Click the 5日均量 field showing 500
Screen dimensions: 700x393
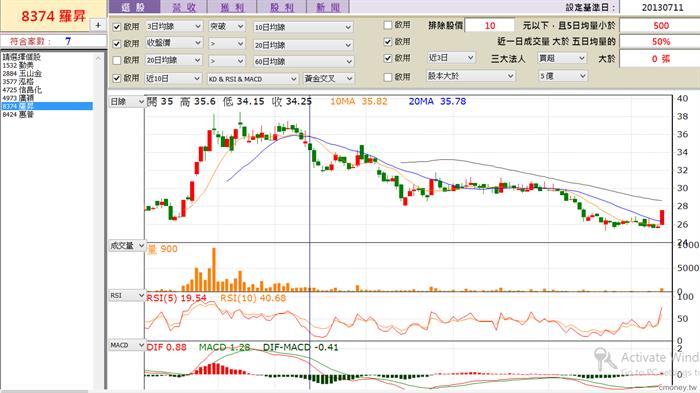660,25
